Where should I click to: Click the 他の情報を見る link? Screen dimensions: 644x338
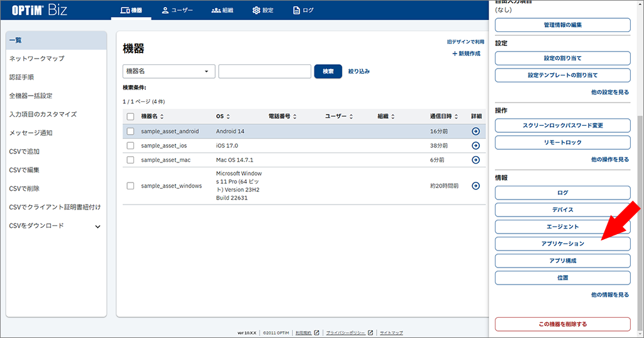tap(610, 295)
